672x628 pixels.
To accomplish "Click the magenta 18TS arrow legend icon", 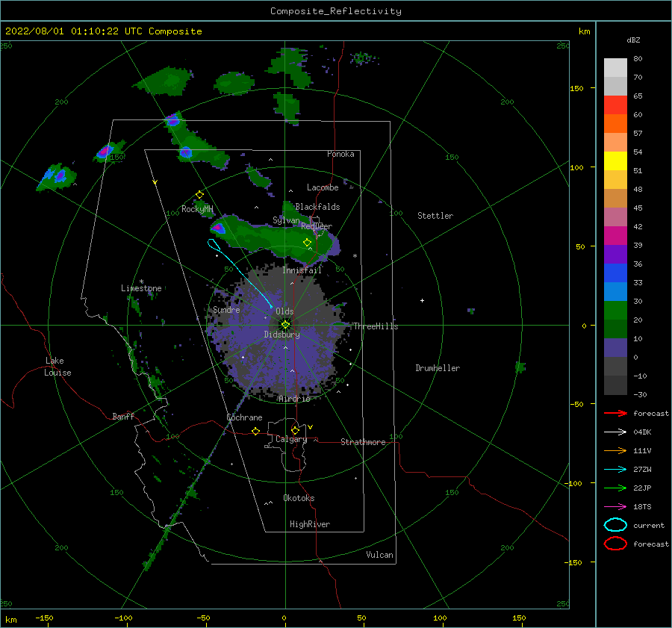I will tap(615, 507).
